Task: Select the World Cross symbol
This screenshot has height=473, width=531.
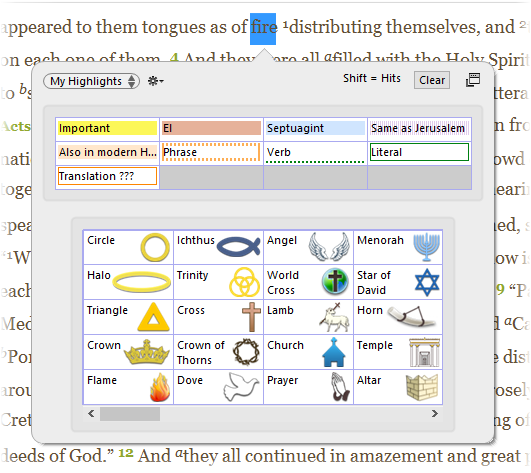Action: tap(308, 282)
